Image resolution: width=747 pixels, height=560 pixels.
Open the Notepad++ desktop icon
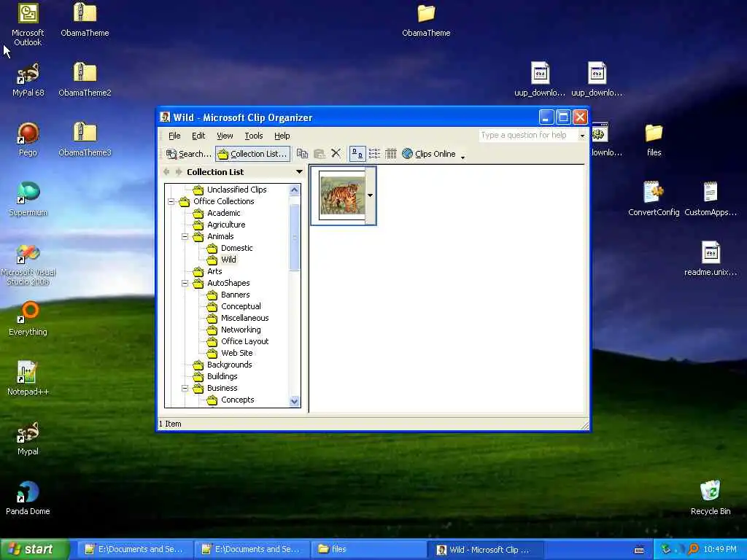pyautogui.click(x=28, y=378)
